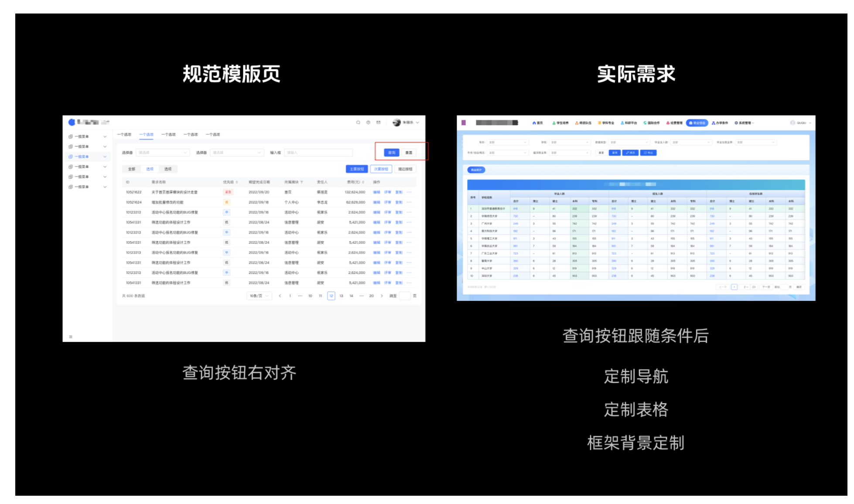Screen dimensions: 854x504
Task: Toggle the 全部 segmented option
Action: coord(132,169)
